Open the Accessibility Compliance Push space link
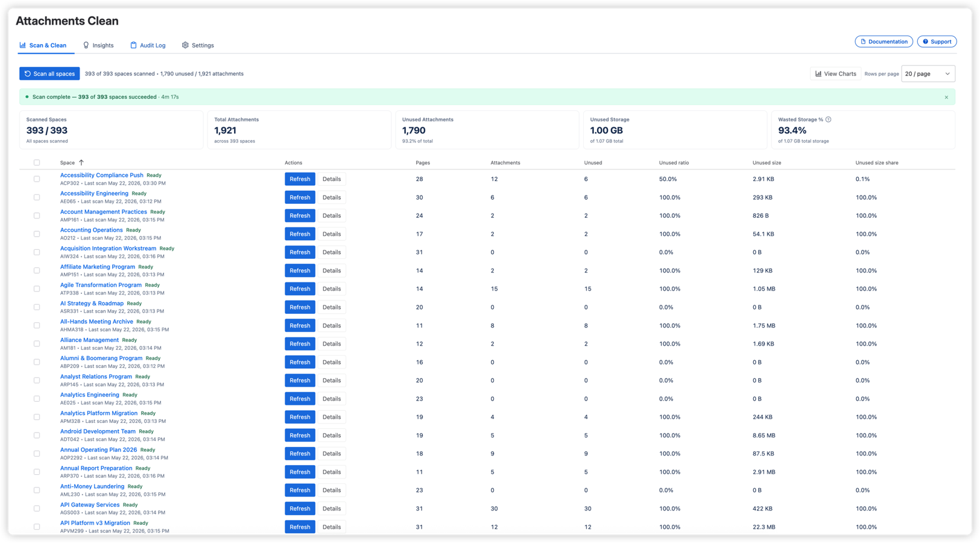The width and height of the screenshot is (980, 543). (101, 175)
